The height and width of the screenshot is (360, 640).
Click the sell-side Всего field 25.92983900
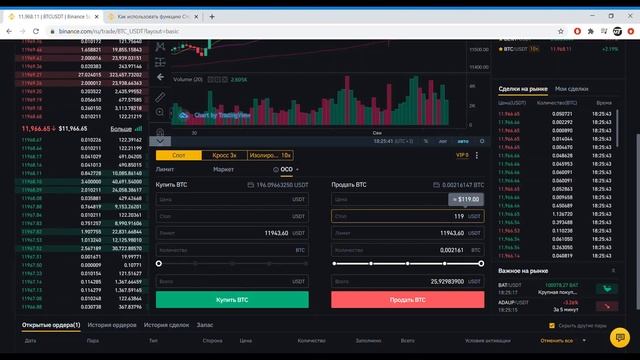[408, 282]
